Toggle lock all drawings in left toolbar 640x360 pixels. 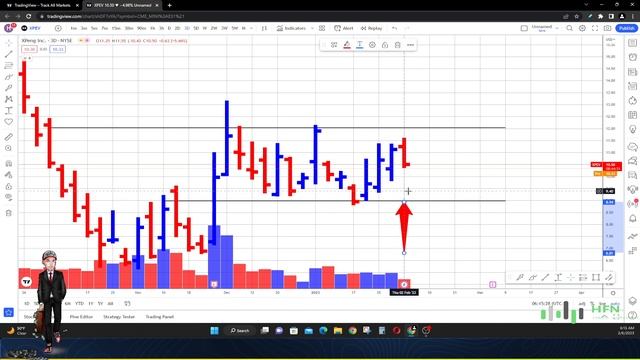coord(9,187)
